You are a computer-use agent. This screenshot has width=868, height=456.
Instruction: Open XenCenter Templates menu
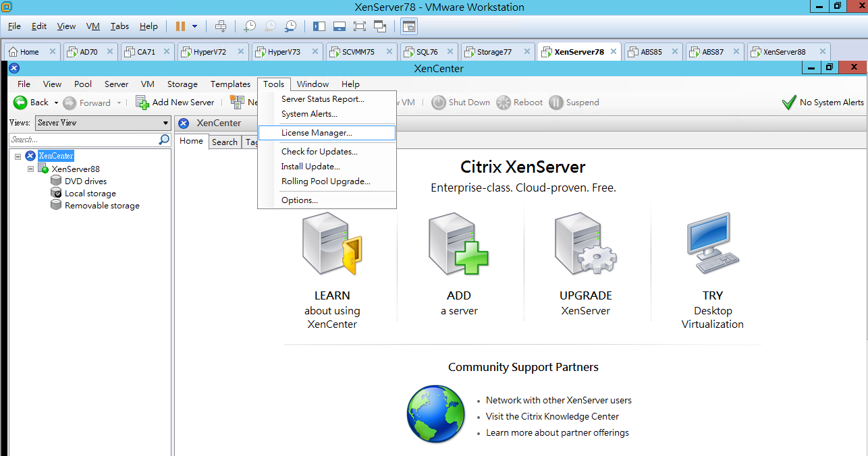coord(230,84)
